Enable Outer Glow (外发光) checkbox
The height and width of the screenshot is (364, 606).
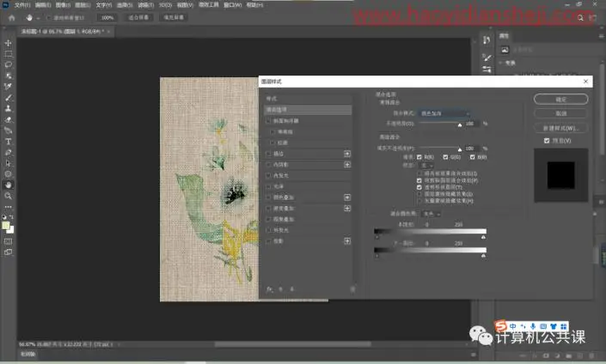(x=268, y=230)
